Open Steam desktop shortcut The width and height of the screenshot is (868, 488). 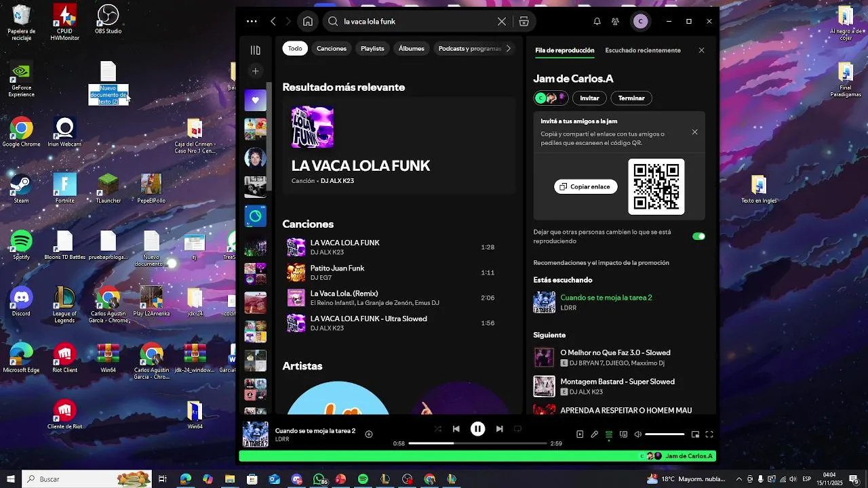pos(21,188)
